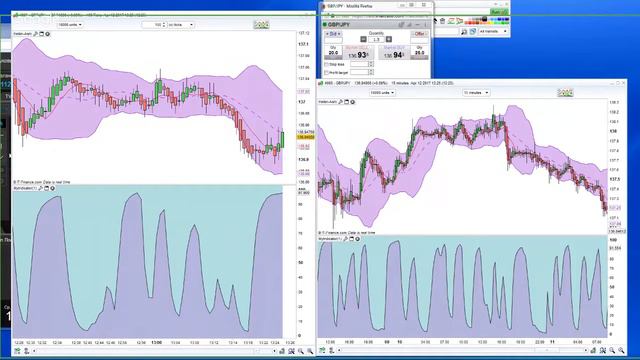Click right chart's horizontal scrollbar

coord(463,351)
